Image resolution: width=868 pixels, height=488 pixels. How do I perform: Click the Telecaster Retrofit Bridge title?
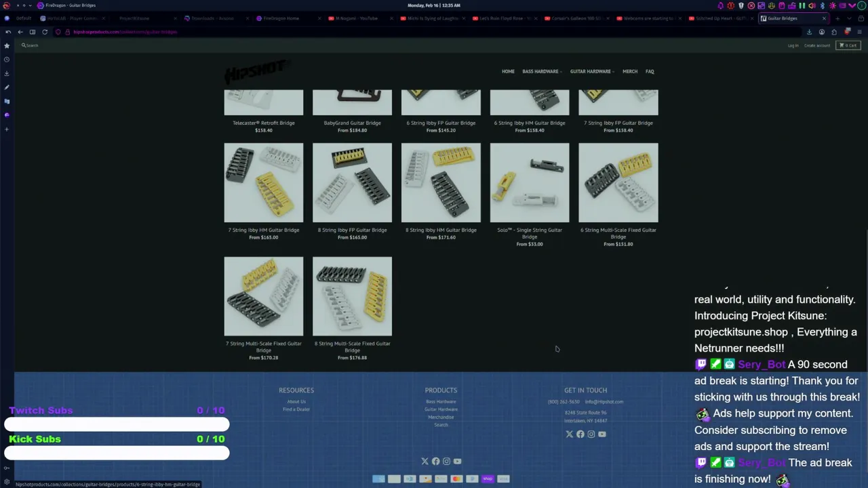tap(264, 123)
